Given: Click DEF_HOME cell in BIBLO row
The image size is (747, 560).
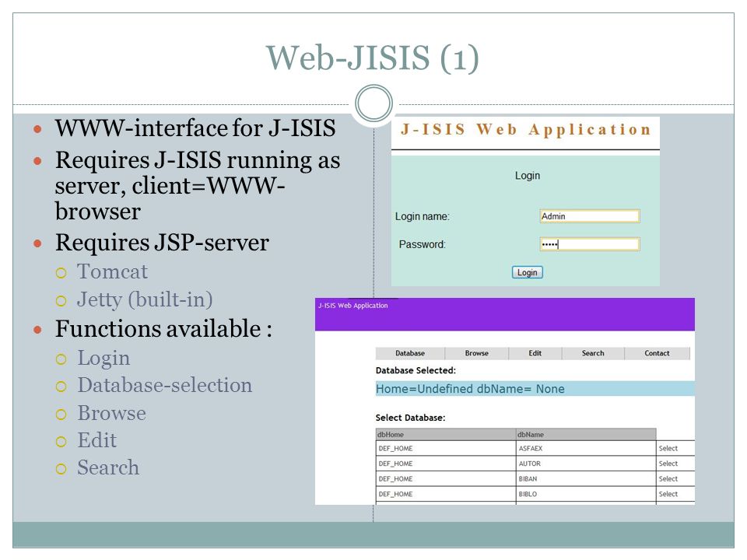Looking at the screenshot, I should (445, 495).
